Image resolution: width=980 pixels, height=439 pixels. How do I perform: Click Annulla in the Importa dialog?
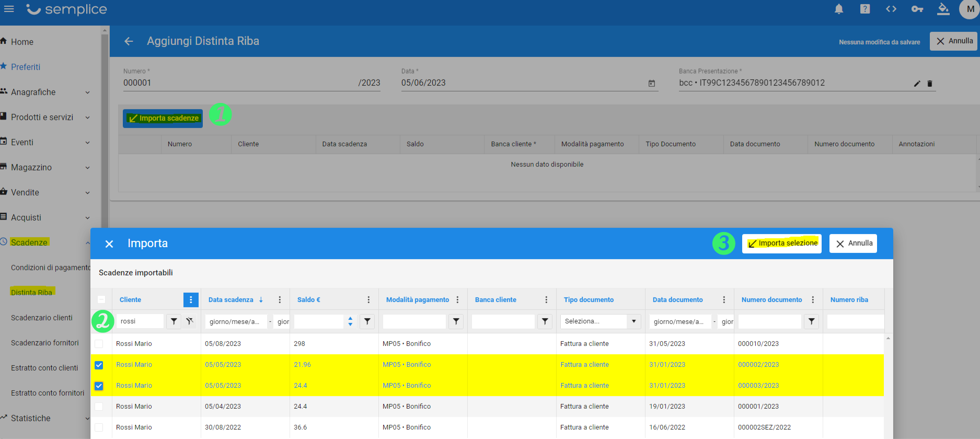coord(854,244)
